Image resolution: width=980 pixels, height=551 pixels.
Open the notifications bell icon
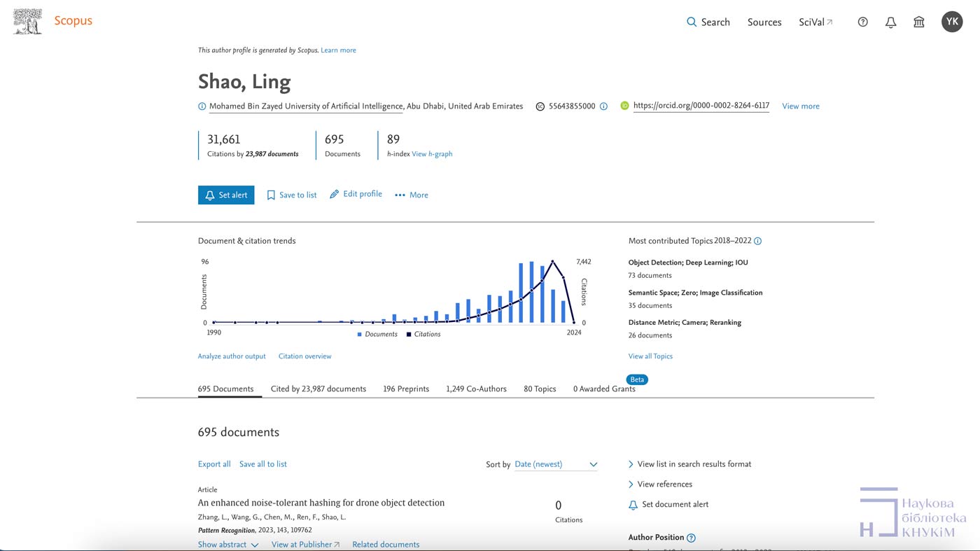click(890, 22)
